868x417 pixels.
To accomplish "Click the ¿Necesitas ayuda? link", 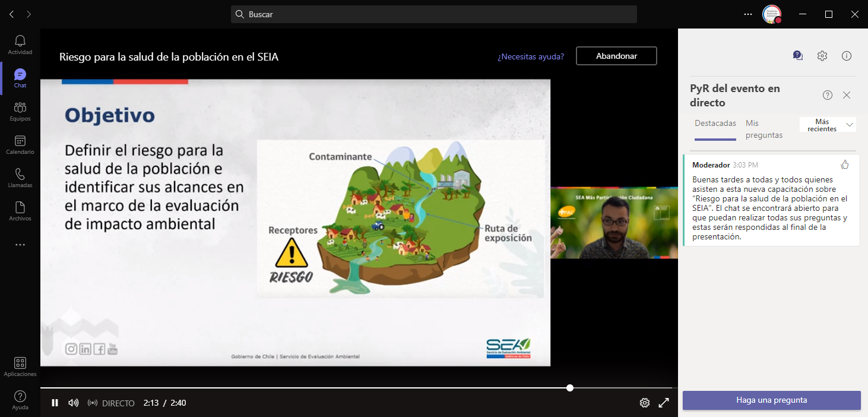I will [x=531, y=56].
